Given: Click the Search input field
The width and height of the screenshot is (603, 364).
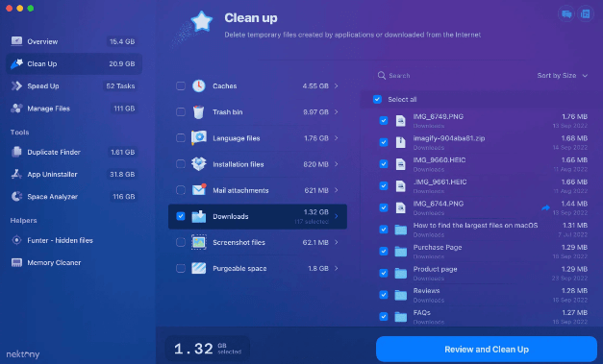Looking at the screenshot, I should (x=454, y=76).
